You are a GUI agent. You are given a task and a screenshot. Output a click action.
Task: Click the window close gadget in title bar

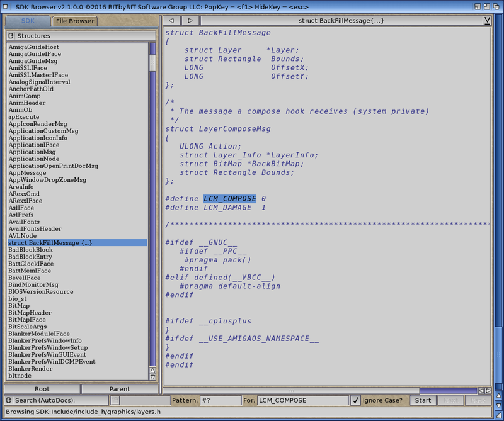[5, 6]
